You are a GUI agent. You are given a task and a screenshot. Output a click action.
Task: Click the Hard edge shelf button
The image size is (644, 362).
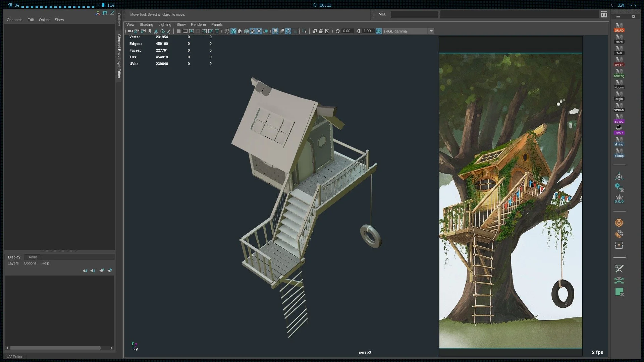[619, 39]
